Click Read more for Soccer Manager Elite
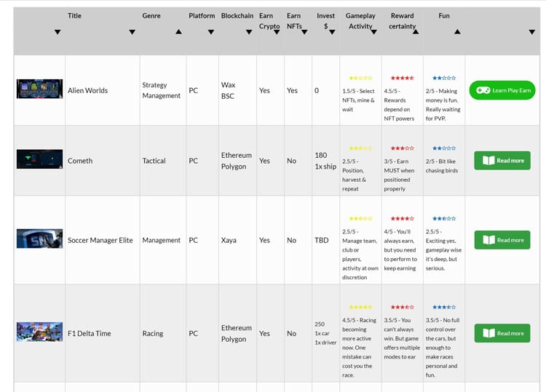Image resolution: width=546 pixels, height=392 pixels. (502, 240)
